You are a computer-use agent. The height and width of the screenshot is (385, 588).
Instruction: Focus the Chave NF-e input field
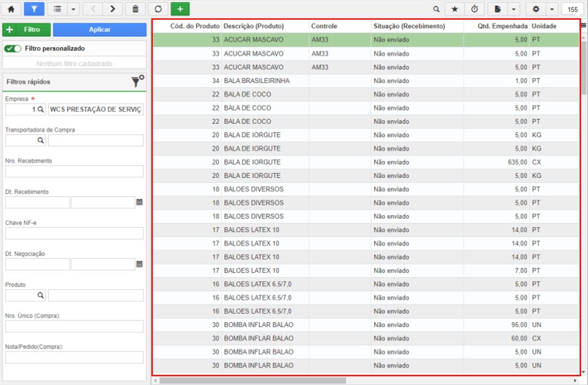pos(74,234)
